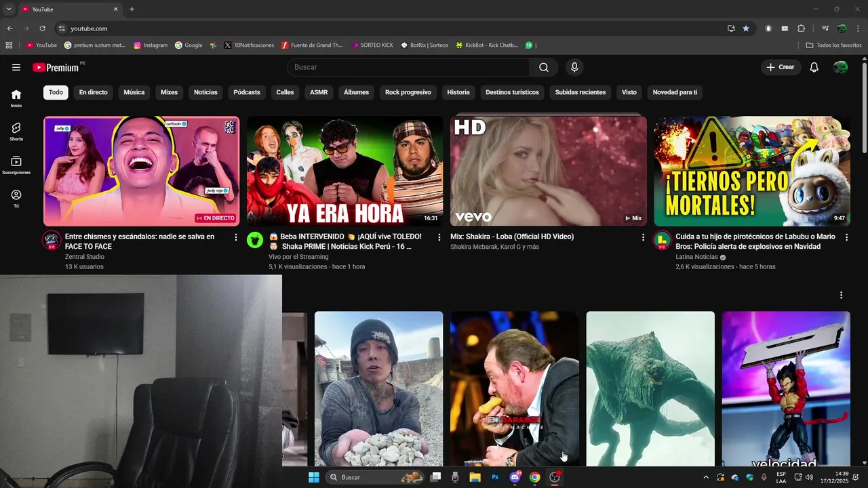Open options for the Beba INTERVENIDO video
This screenshot has height=488, width=868.
pyautogui.click(x=439, y=237)
